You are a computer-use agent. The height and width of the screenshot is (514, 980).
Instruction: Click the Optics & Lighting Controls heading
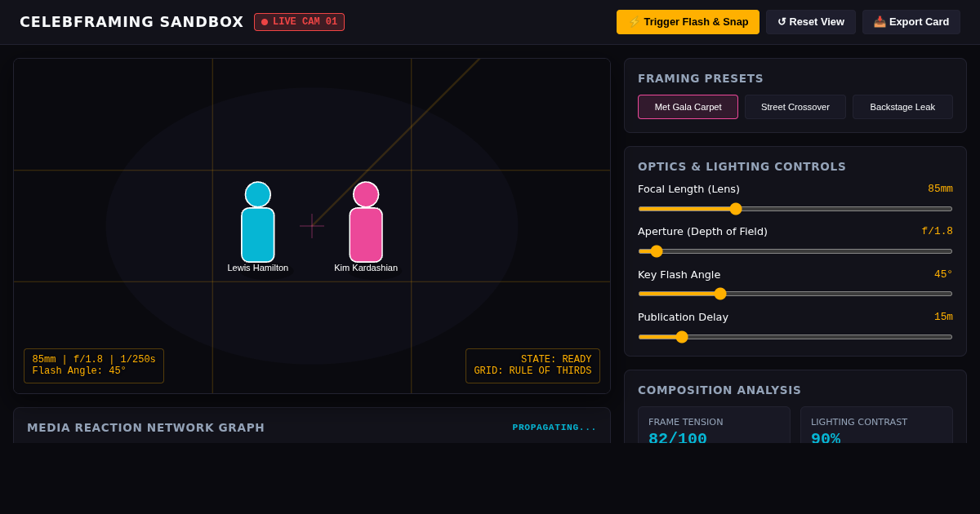click(742, 166)
